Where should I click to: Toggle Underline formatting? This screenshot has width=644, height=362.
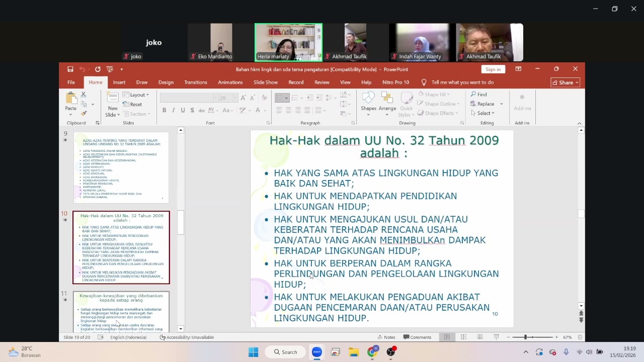point(183,110)
